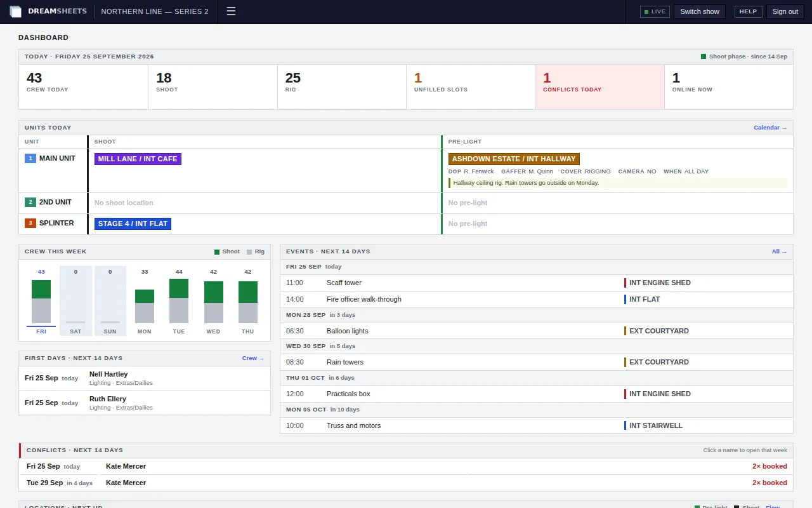812x508 pixels.
Task: Click the Northern Line — Series 2 show title
Action: click(155, 11)
